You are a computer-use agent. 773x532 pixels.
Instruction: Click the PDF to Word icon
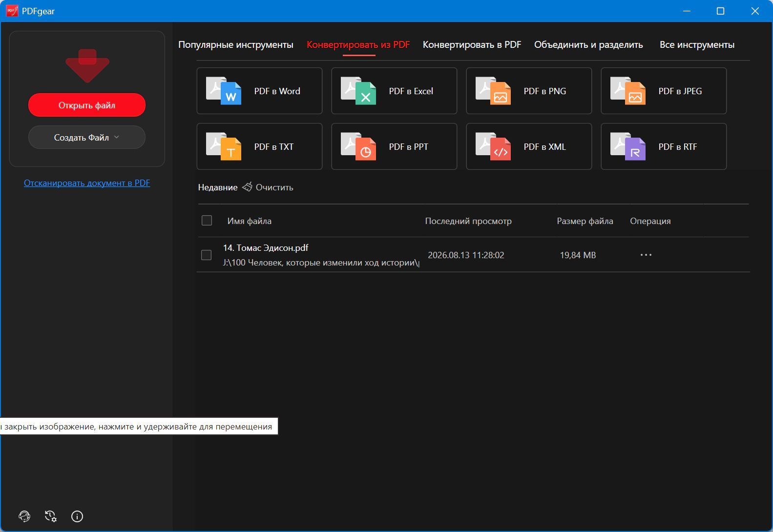click(x=224, y=91)
